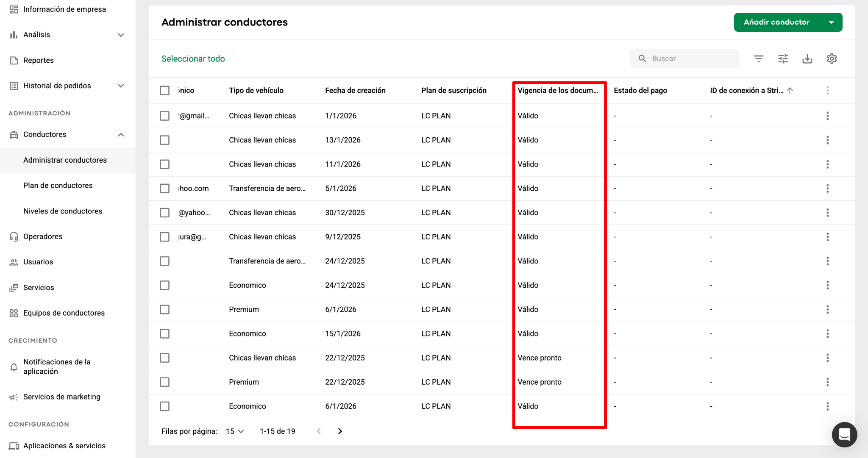Select checkbox for 15/1/2026 Economico row

point(164,334)
